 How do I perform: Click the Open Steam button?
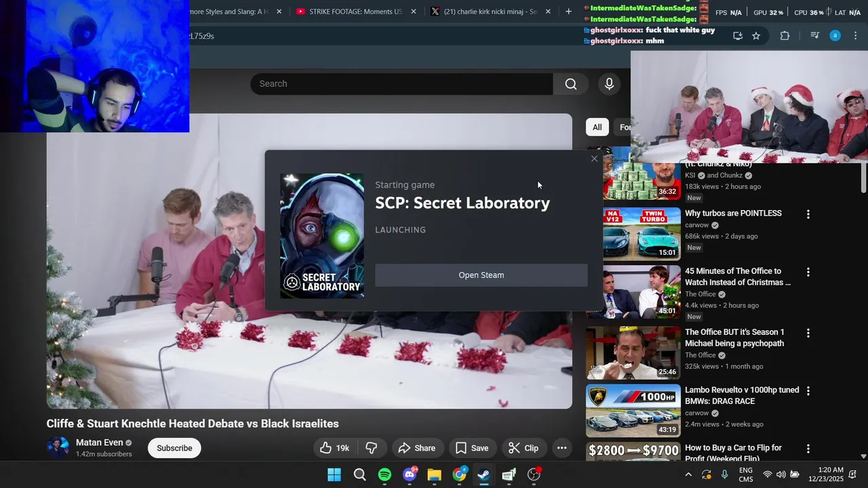[481, 275]
